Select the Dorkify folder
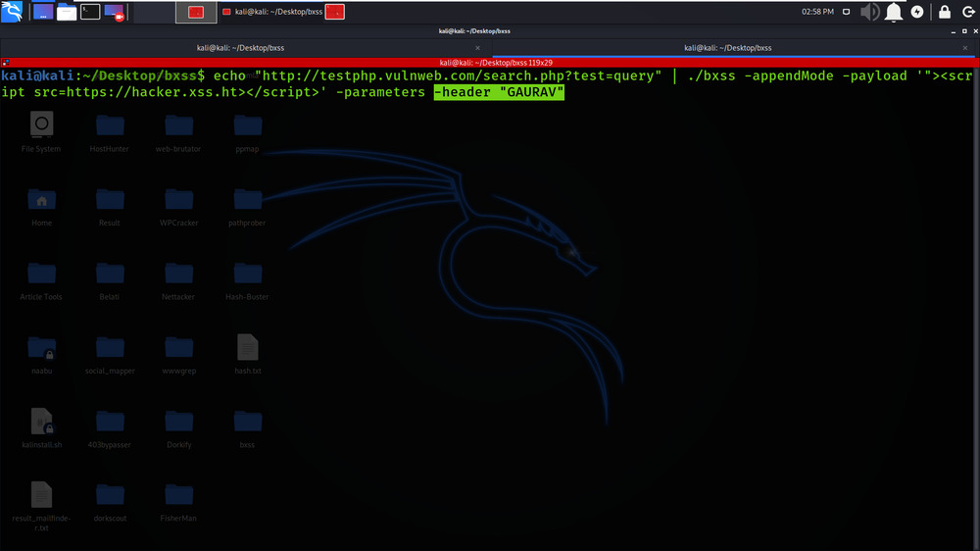The height and width of the screenshot is (551, 980). pos(178,427)
